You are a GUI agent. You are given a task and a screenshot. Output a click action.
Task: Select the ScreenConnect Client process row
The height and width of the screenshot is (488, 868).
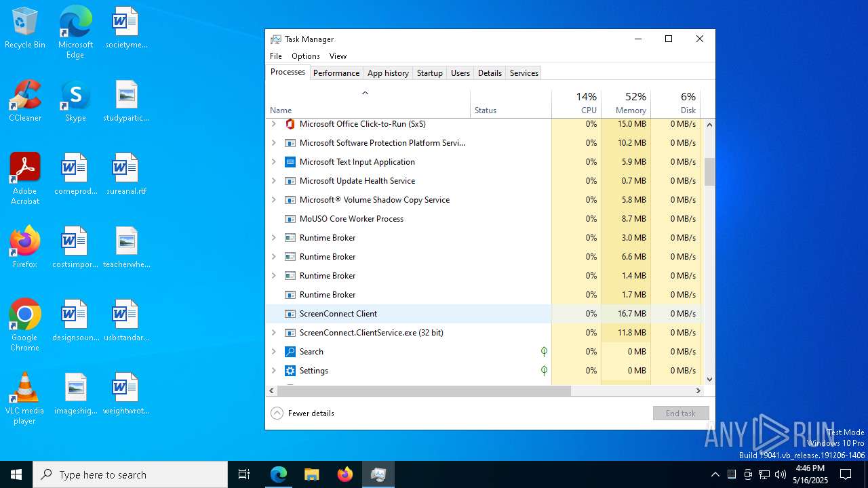(x=483, y=314)
